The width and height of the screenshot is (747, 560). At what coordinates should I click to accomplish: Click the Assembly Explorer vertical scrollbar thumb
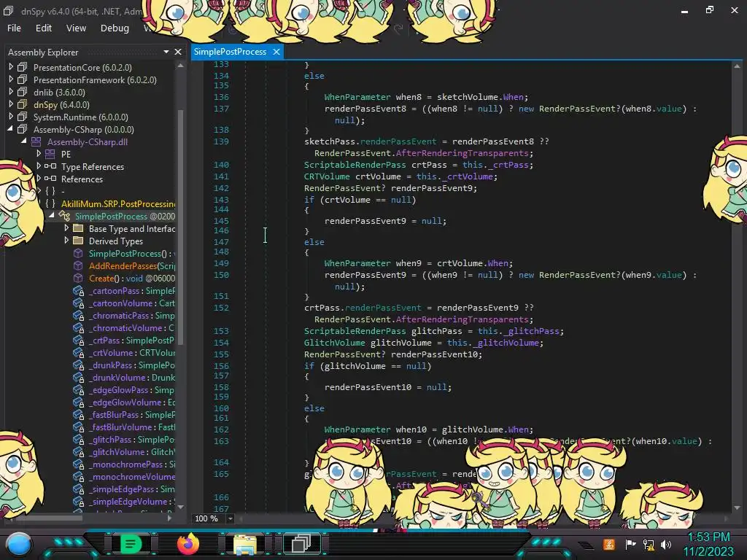(x=181, y=227)
